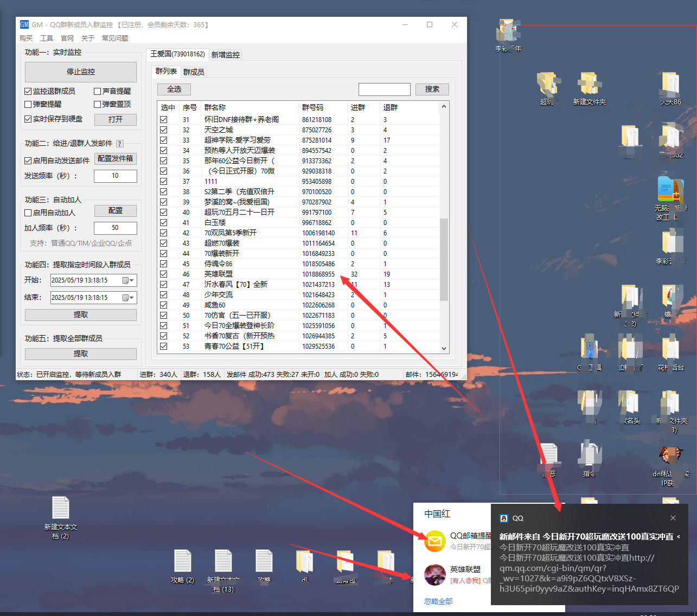Screen dimensions: 697x616
Task: Switch to the 群成员 tab
Action: [x=194, y=72]
